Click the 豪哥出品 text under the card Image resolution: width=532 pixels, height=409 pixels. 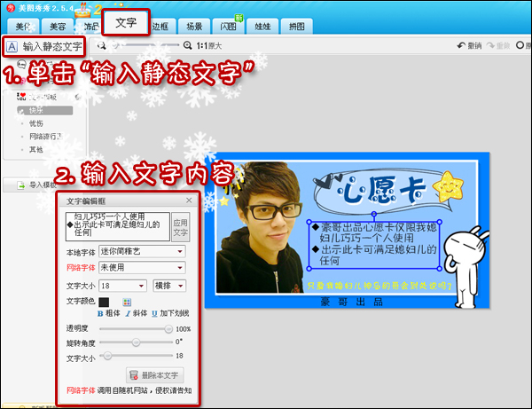(x=352, y=302)
